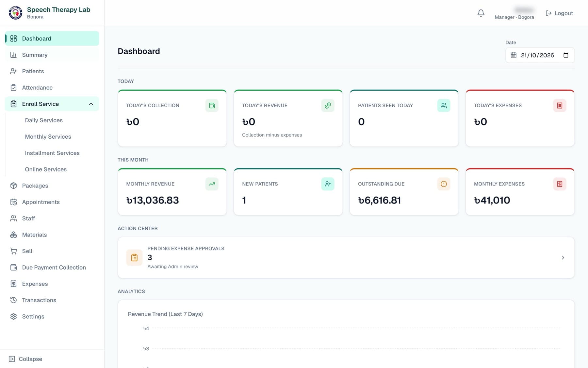Click the Date input field
Viewport: 588px width, 368px height.
540,55
